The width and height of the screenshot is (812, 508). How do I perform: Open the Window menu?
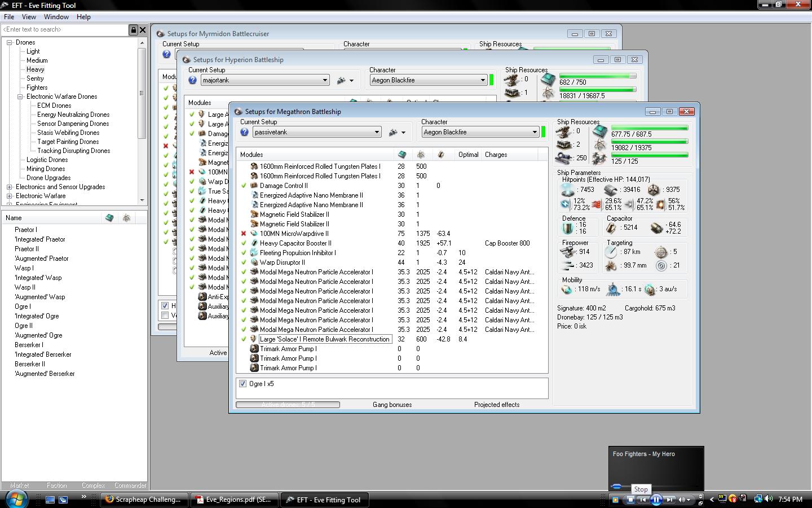coord(56,17)
